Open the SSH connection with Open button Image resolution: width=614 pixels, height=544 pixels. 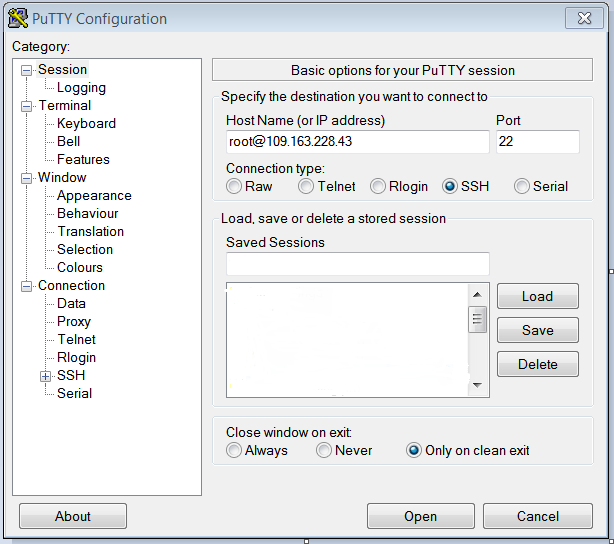(x=421, y=516)
